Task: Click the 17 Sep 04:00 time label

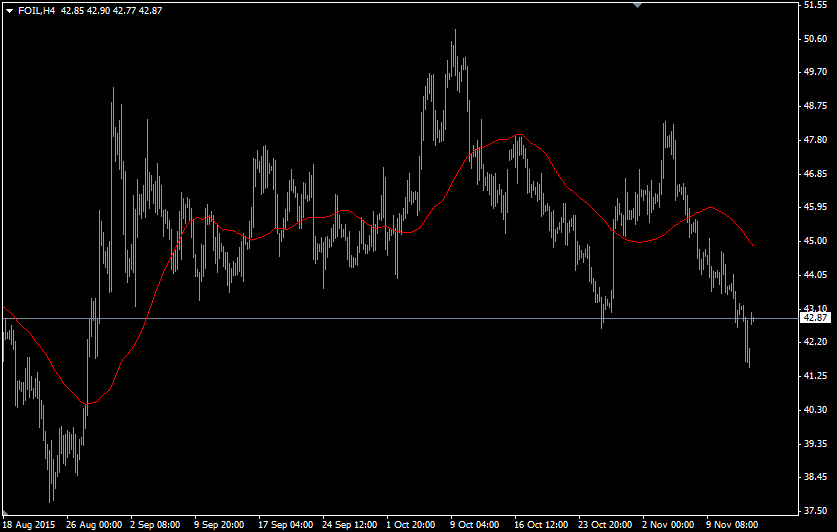Action: pos(286,525)
